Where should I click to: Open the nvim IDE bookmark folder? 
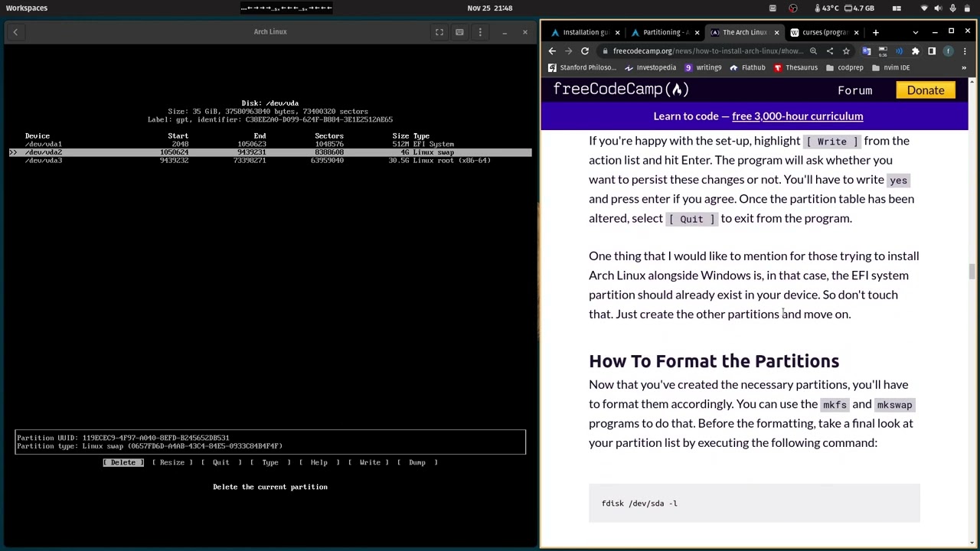890,67
